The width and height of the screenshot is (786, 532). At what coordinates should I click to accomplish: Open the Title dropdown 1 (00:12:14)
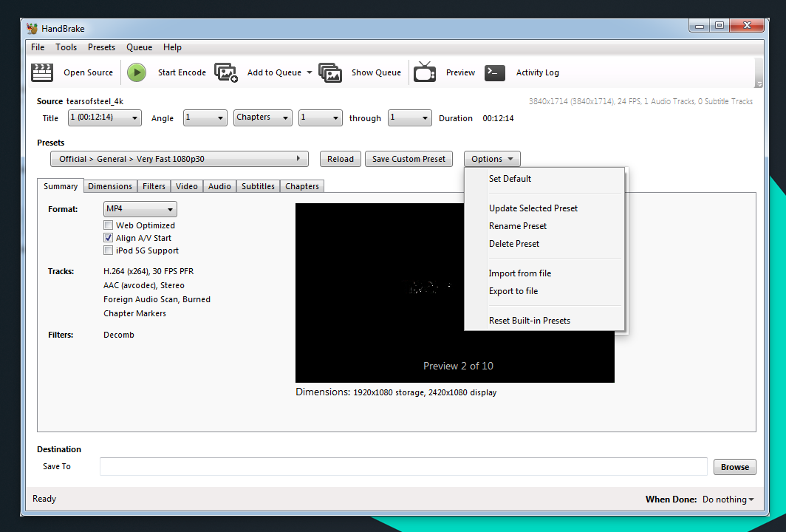point(105,117)
